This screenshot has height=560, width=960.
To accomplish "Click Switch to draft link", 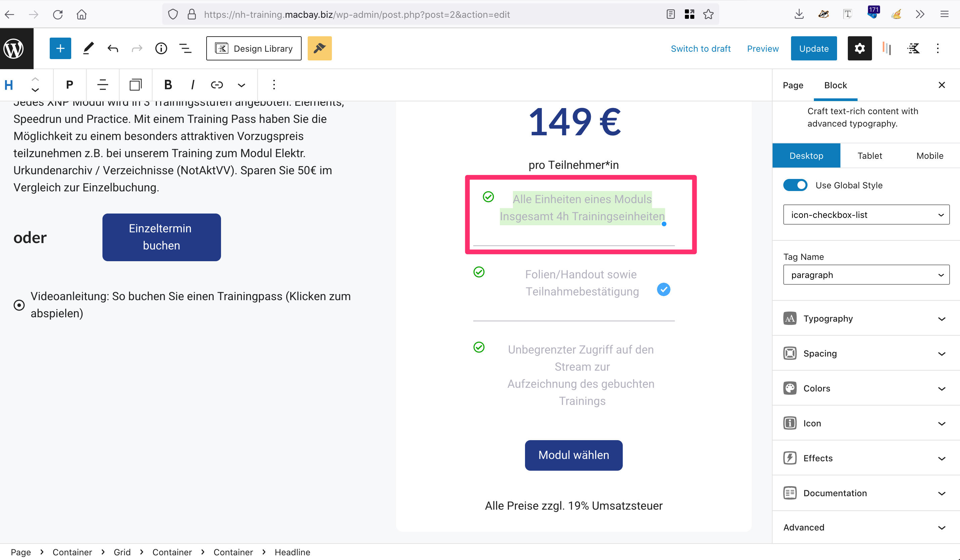I will [x=701, y=48].
